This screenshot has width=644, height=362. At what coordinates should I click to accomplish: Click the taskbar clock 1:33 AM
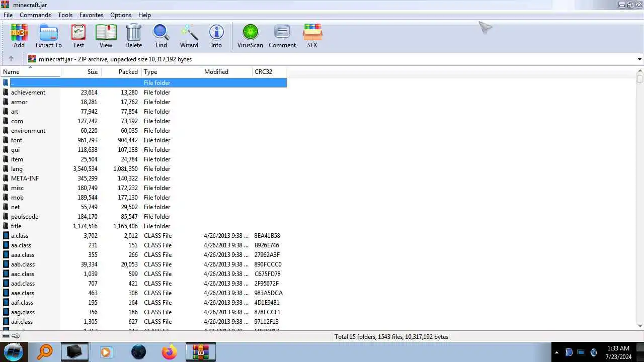point(618,348)
